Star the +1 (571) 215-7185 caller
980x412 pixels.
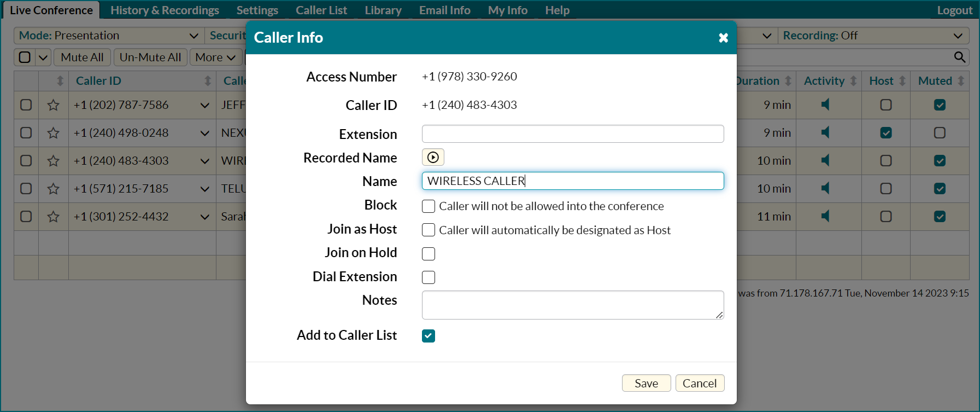click(53, 189)
